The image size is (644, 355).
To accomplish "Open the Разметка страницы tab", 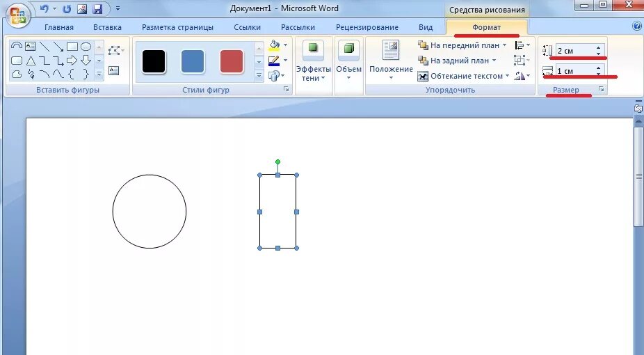I will click(177, 28).
